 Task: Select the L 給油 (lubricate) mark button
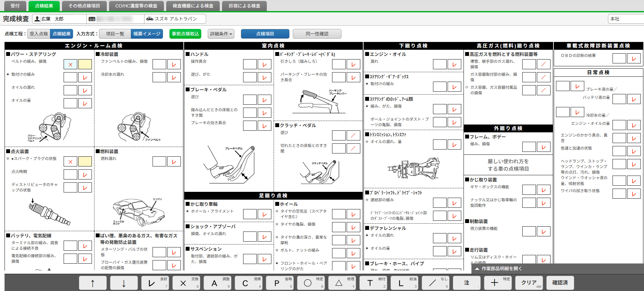point(404,283)
